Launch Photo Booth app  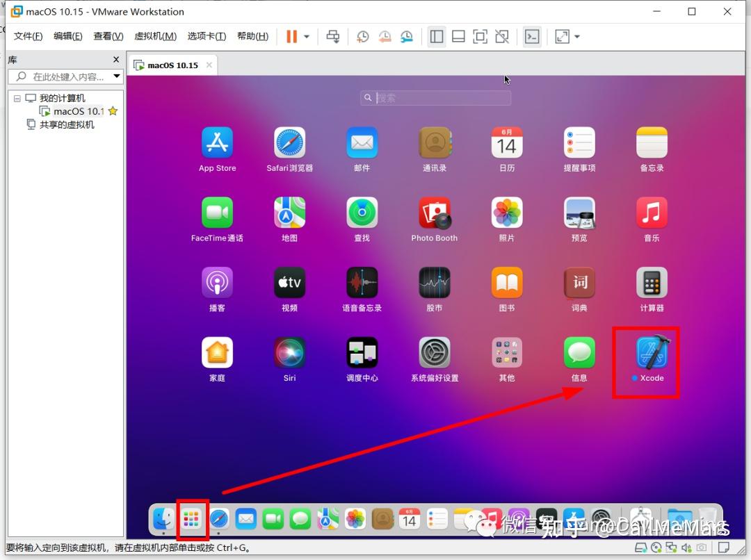pos(435,213)
